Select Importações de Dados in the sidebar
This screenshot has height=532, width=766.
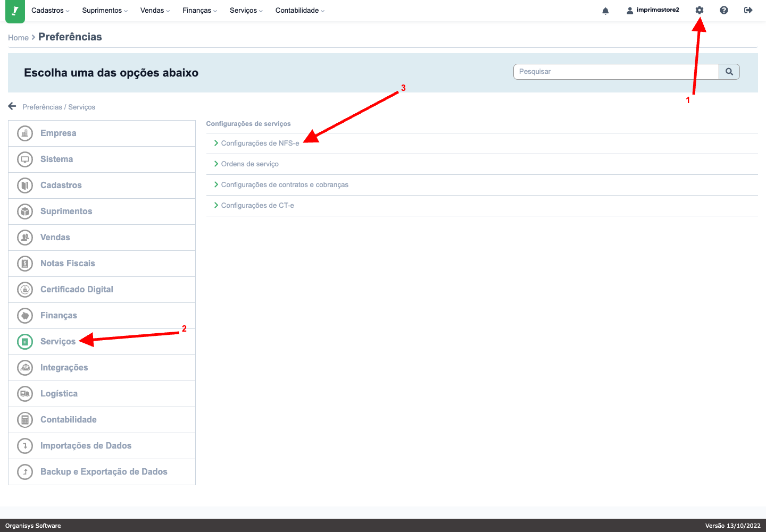[102, 446]
